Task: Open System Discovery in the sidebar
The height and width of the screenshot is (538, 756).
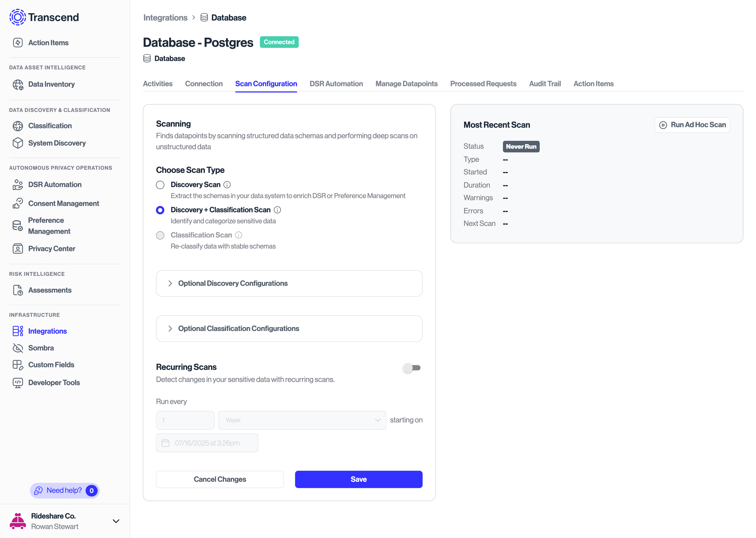Action: pyautogui.click(x=57, y=143)
